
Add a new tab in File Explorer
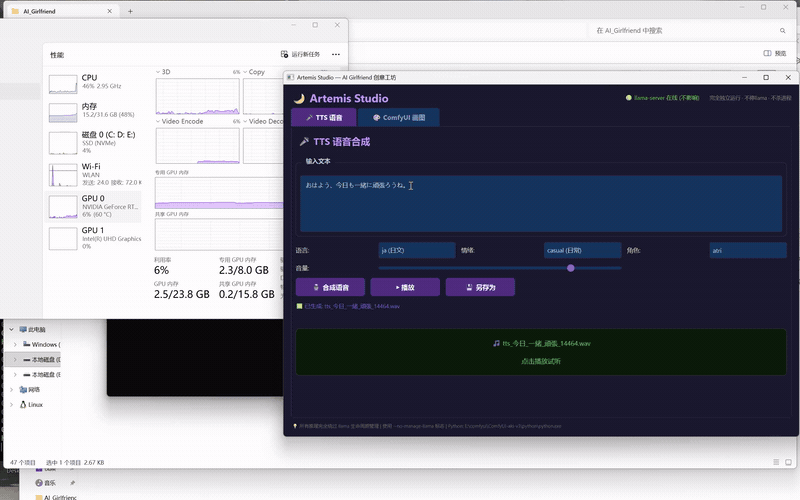(130, 11)
